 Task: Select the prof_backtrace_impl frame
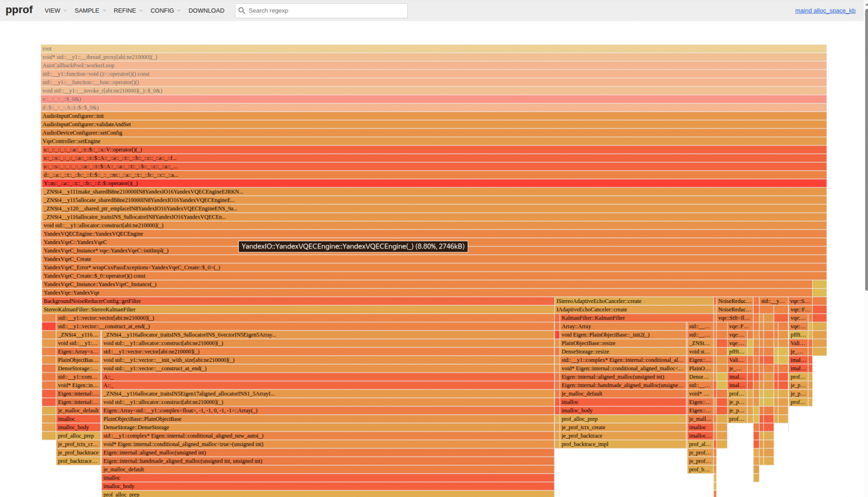tap(623, 444)
